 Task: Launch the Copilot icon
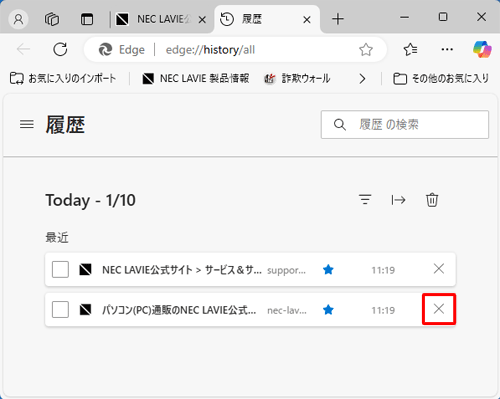click(x=482, y=50)
